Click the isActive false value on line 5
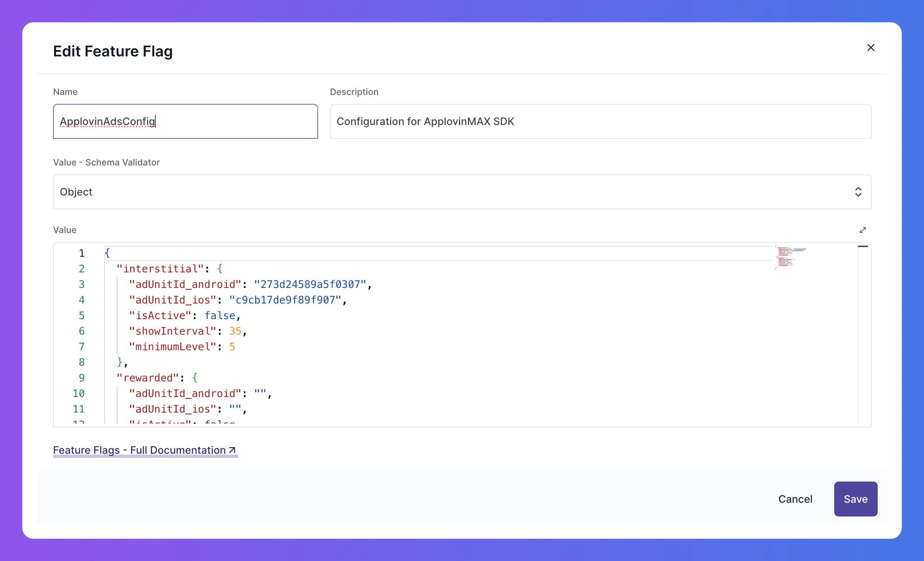Image resolution: width=924 pixels, height=561 pixels. pos(220,316)
